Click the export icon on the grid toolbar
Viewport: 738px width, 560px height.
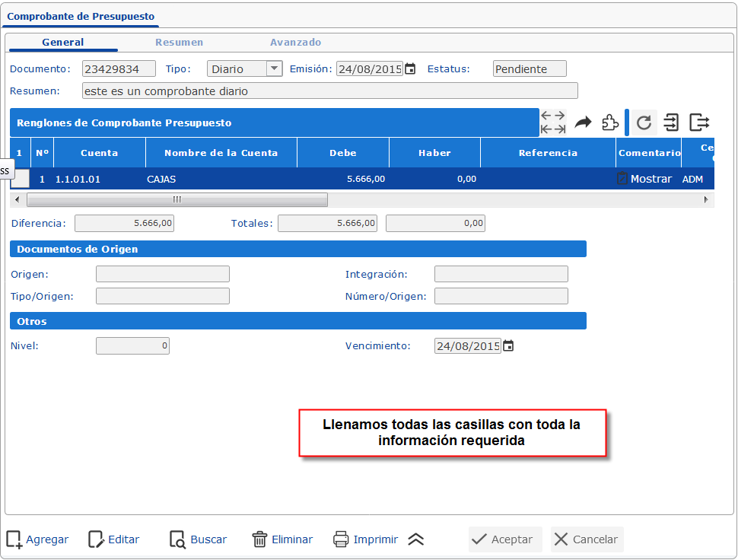[698, 122]
